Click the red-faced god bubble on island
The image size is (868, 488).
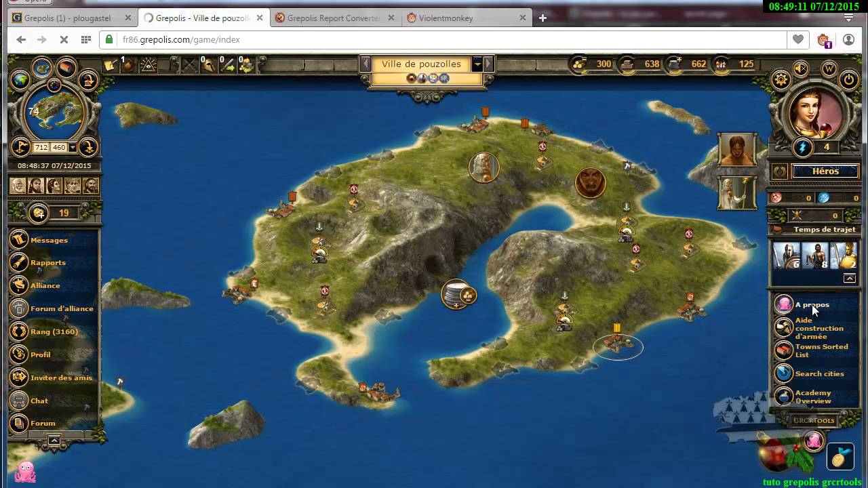591,183
